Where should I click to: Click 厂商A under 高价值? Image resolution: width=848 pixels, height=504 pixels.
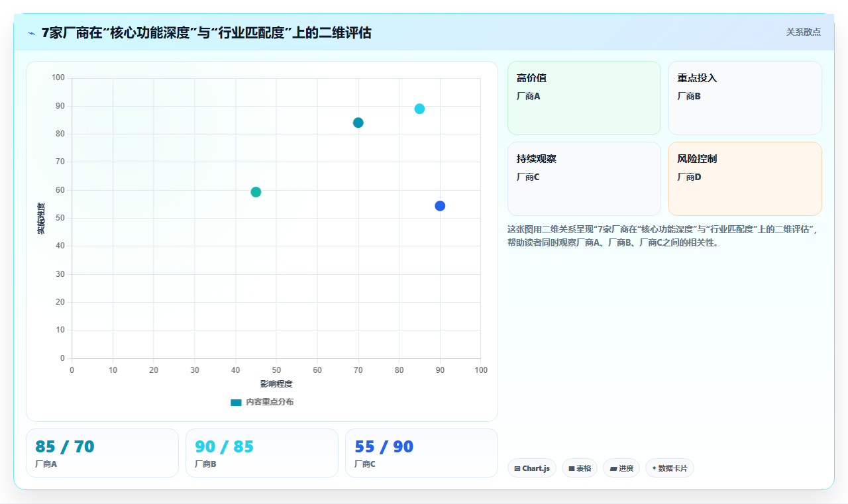click(x=529, y=96)
